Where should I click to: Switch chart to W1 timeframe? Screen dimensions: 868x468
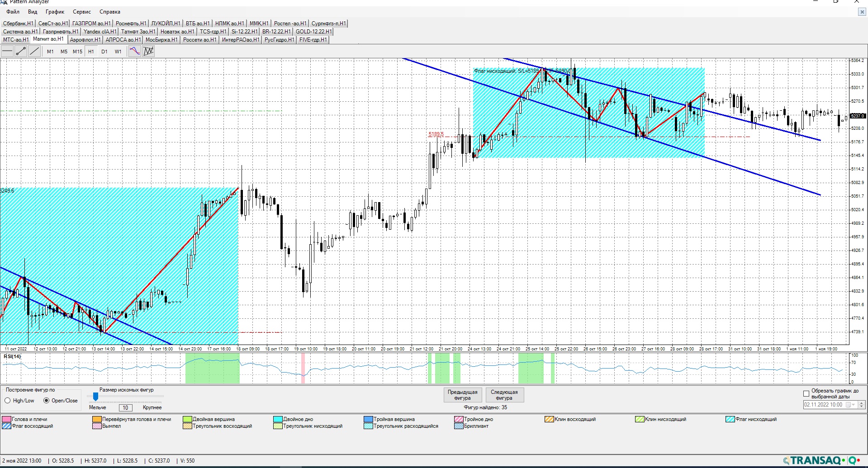(x=118, y=52)
